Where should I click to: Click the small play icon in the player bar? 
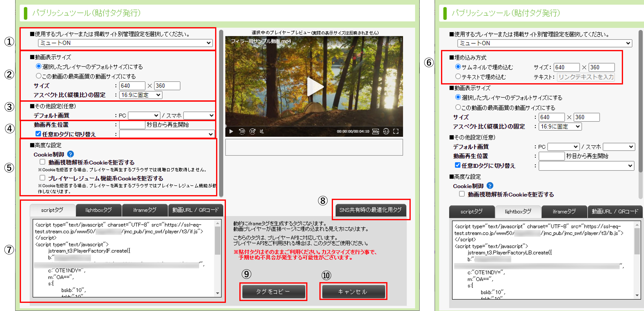pyautogui.click(x=231, y=131)
